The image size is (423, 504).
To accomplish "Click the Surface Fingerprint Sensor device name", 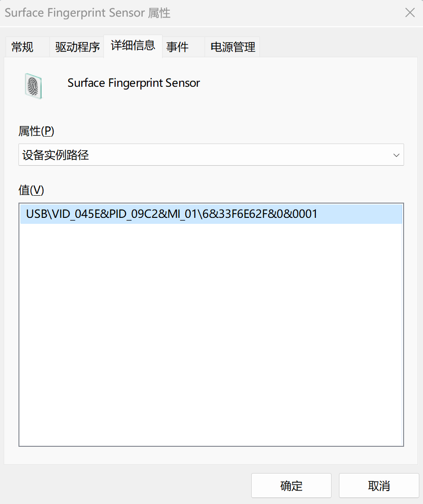I will point(133,83).
